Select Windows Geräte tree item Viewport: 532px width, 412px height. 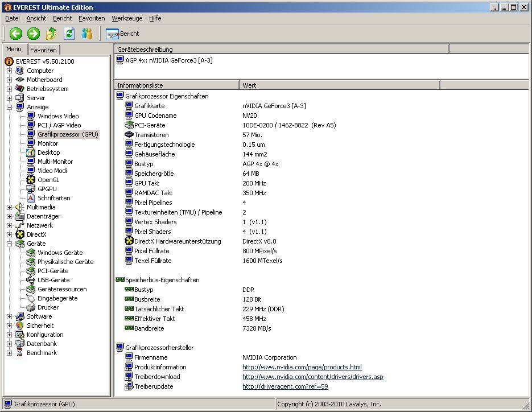[x=60, y=253]
